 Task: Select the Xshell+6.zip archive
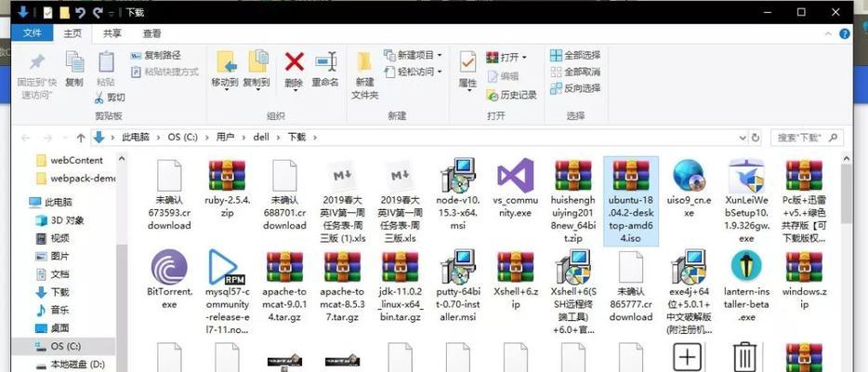(515, 280)
